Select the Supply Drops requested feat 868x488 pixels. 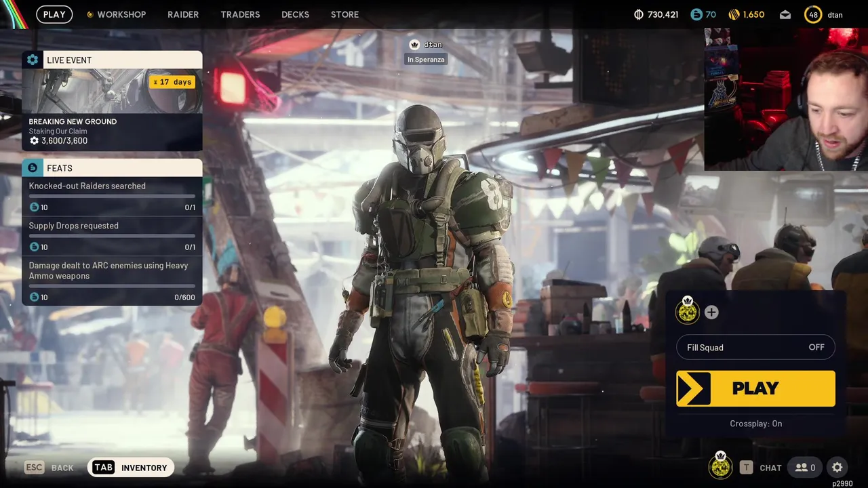[112, 236]
